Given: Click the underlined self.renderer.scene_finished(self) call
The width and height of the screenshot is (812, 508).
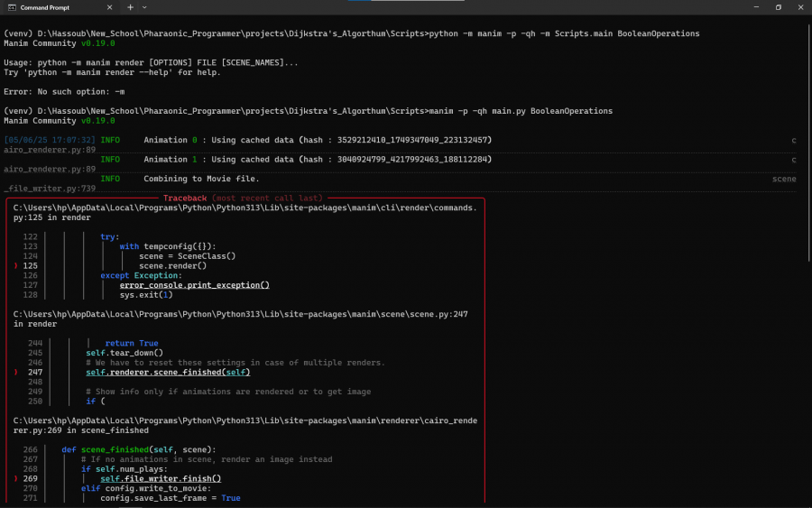Looking at the screenshot, I should pyautogui.click(x=168, y=372).
